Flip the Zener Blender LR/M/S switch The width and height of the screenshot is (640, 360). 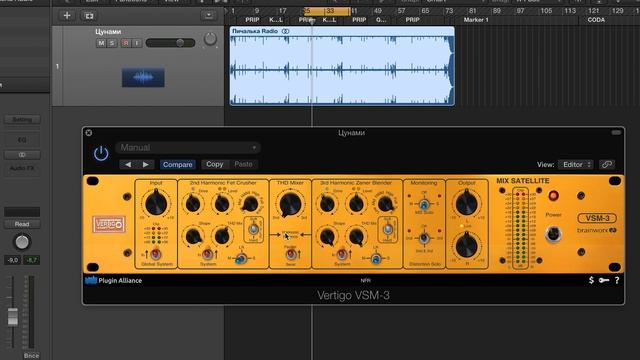[376, 258]
